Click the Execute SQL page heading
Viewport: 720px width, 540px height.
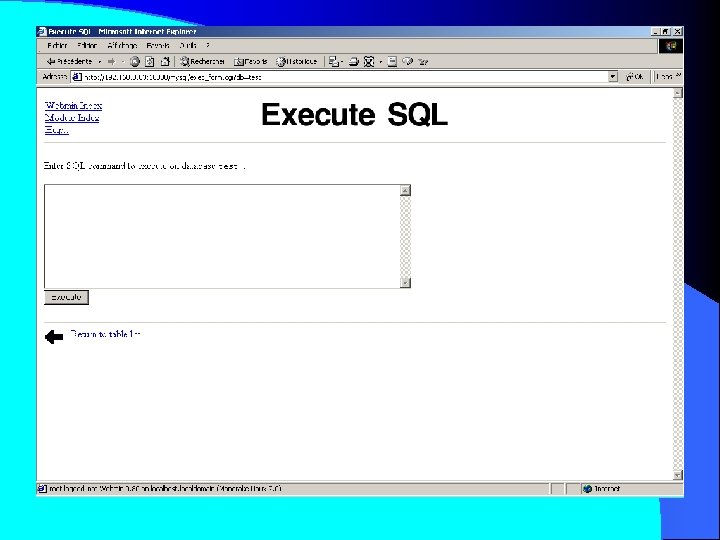click(x=354, y=115)
